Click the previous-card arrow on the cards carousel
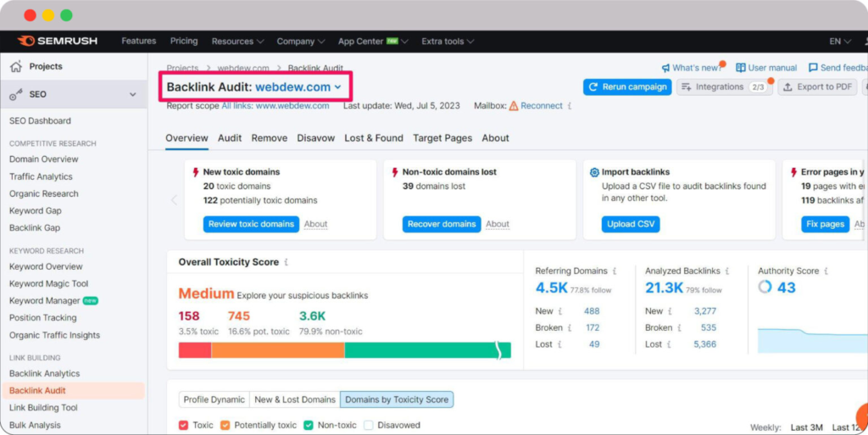Screen dimensions: 868x435 (x=174, y=200)
